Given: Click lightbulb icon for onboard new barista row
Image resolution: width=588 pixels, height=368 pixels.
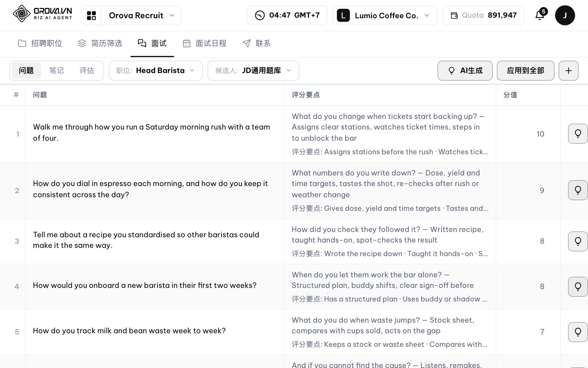Looking at the screenshot, I should coord(578,287).
